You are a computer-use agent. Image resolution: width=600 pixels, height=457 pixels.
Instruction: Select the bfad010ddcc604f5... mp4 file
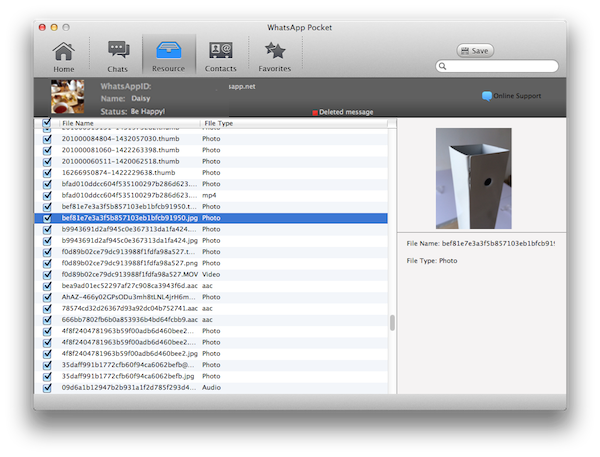[129, 195]
